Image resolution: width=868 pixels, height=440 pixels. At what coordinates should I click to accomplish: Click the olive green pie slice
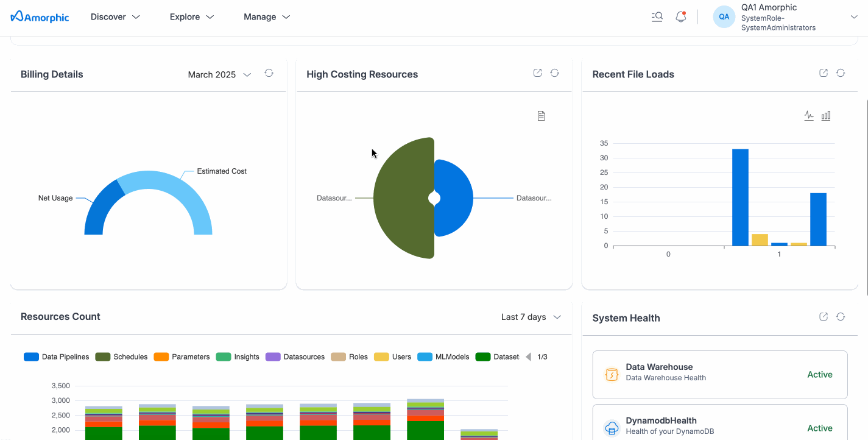tap(403, 198)
